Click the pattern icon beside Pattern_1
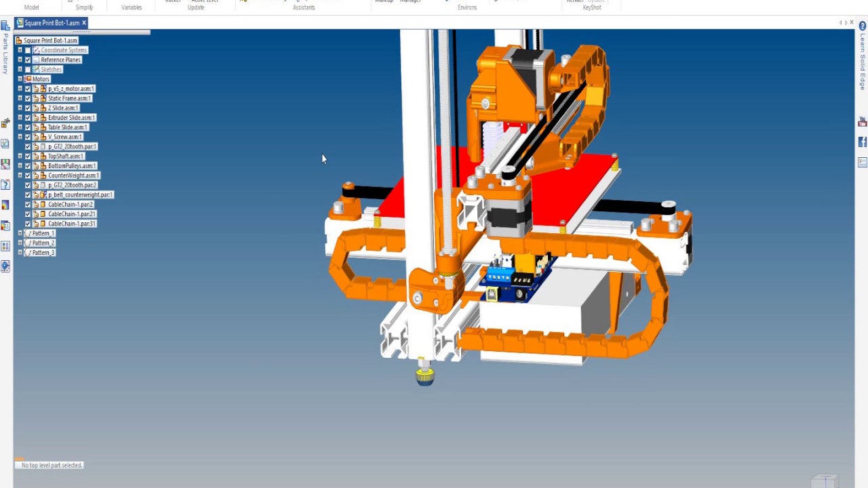Viewport: 868px width, 488px height. coord(28,233)
